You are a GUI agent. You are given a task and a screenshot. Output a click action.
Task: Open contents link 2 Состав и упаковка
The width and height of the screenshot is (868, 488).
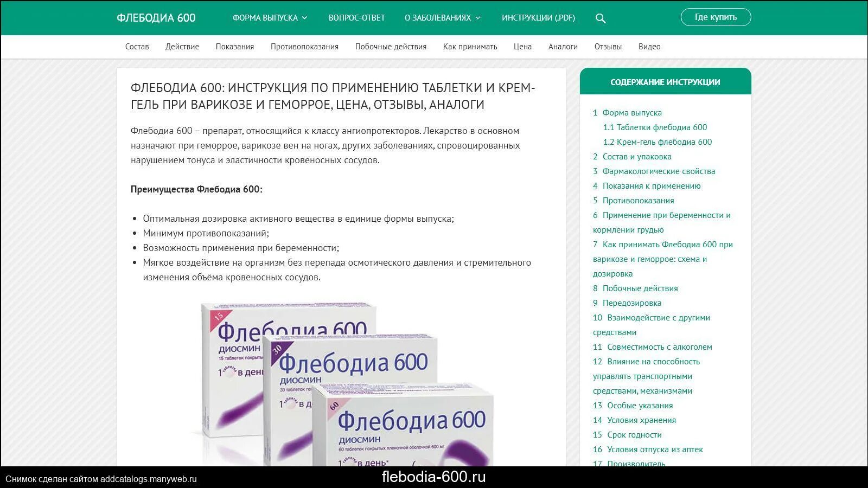(x=632, y=157)
